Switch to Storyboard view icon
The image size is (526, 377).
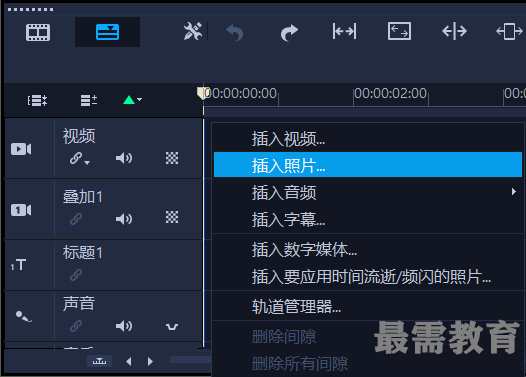point(38,33)
